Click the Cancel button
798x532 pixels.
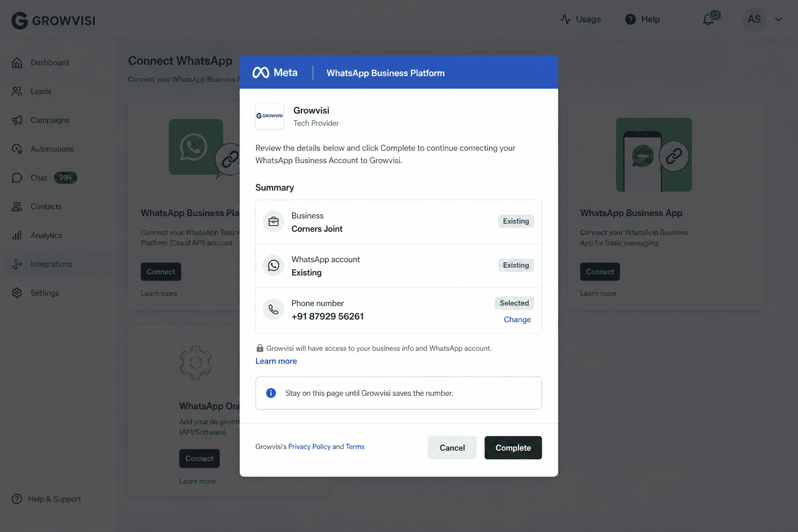[x=452, y=448]
